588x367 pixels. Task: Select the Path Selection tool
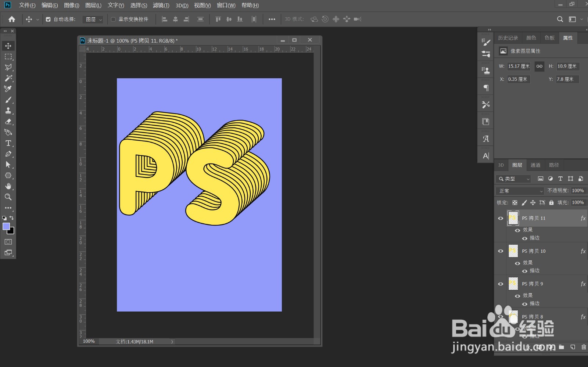pos(8,165)
